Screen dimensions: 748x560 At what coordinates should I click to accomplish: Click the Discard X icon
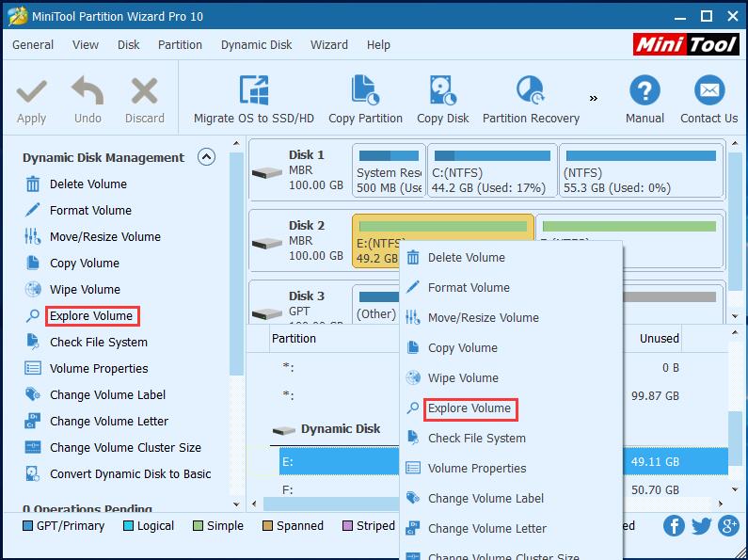point(145,91)
